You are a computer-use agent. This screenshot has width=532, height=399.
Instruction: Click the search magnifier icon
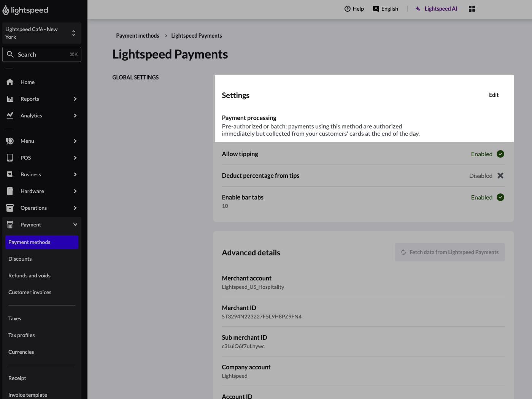(10, 54)
